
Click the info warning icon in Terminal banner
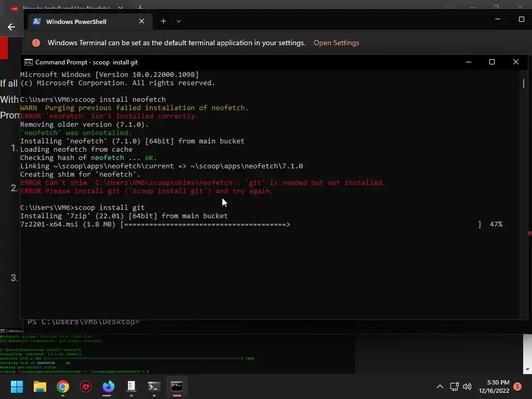click(x=36, y=43)
